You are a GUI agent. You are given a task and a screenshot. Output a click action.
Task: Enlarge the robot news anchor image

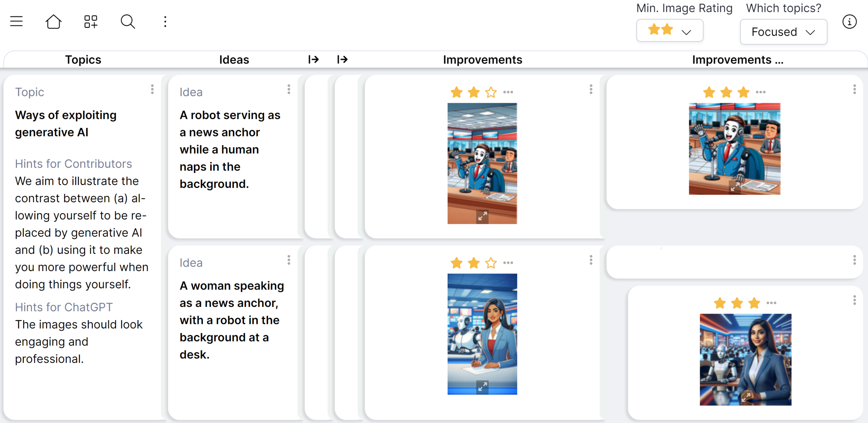point(483,216)
